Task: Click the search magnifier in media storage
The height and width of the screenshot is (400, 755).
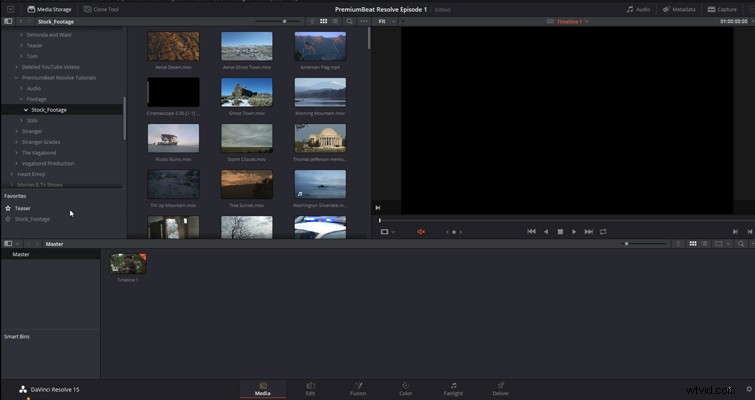Action: coord(350,22)
